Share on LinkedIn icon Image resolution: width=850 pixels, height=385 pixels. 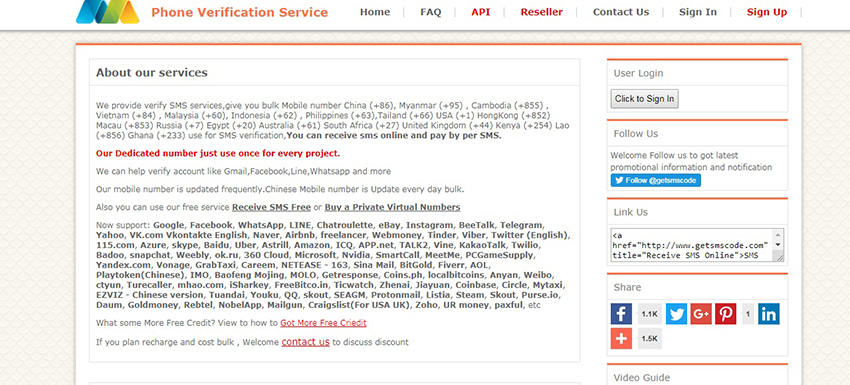tap(769, 314)
